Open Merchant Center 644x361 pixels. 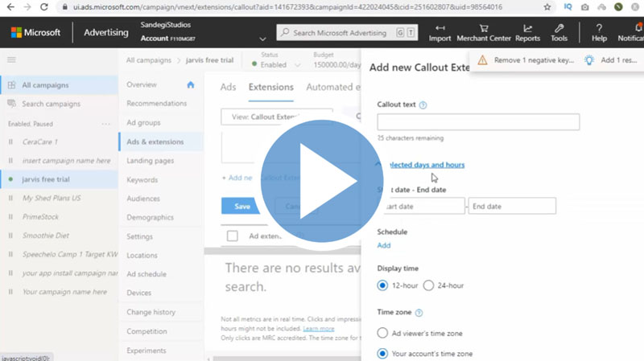484,33
